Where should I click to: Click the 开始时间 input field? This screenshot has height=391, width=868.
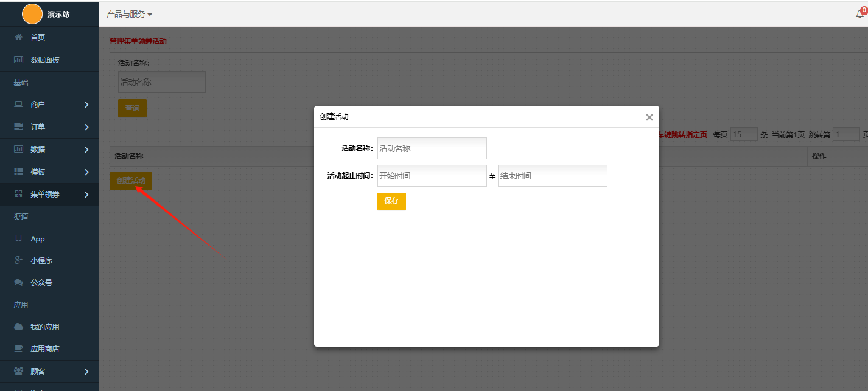tap(432, 176)
